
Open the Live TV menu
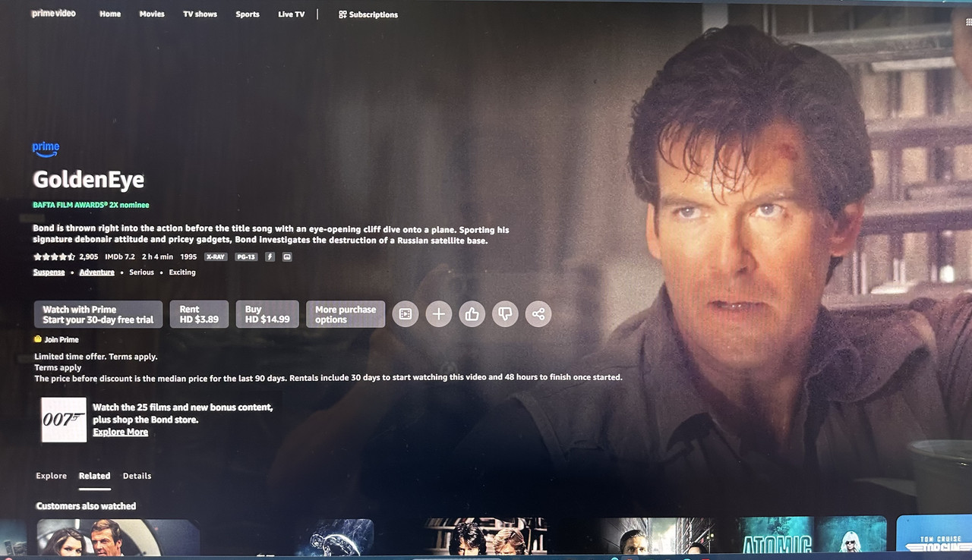point(291,14)
